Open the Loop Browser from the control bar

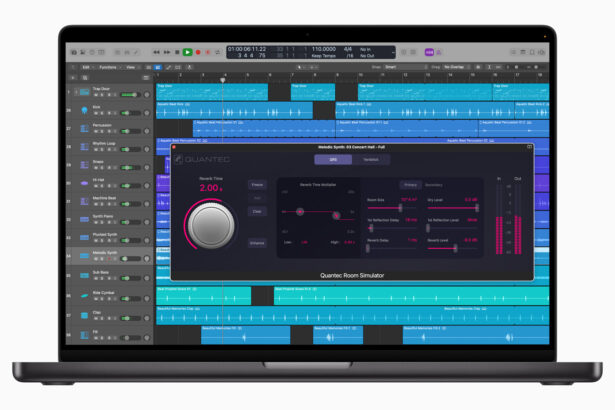tap(532, 52)
